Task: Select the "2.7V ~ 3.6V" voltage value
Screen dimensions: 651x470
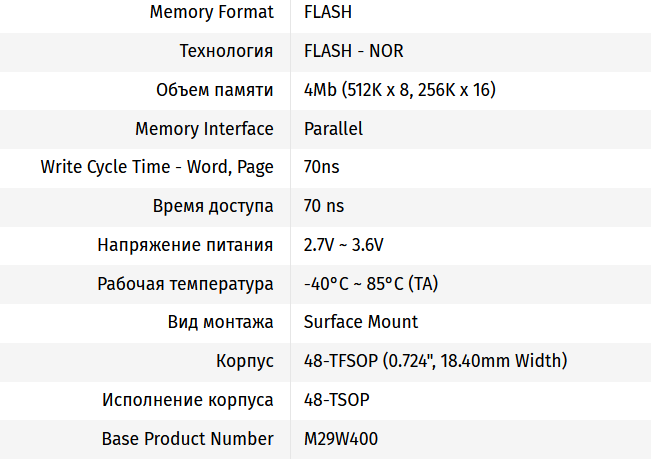Action: click(344, 245)
